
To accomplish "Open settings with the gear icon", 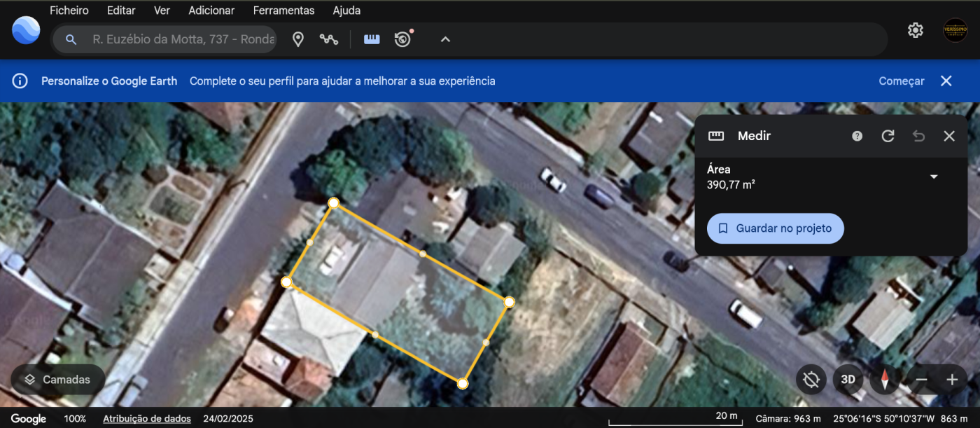I will [x=915, y=30].
